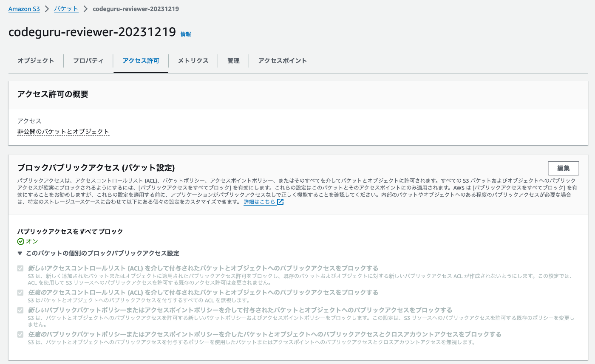This screenshot has height=364, width=595.
Task: Click the アクセス許可の概要 section heading
Action: (53, 94)
